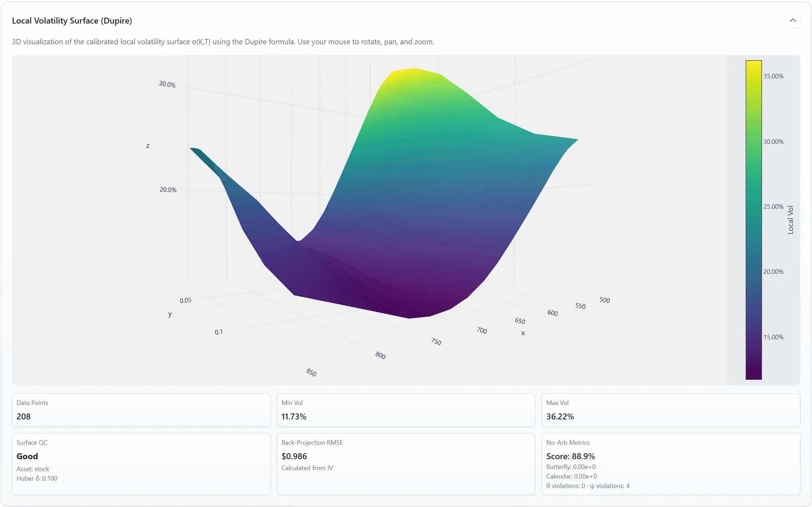Click the Data Points stat card
The height and width of the screenshot is (507, 812).
pyautogui.click(x=141, y=410)
